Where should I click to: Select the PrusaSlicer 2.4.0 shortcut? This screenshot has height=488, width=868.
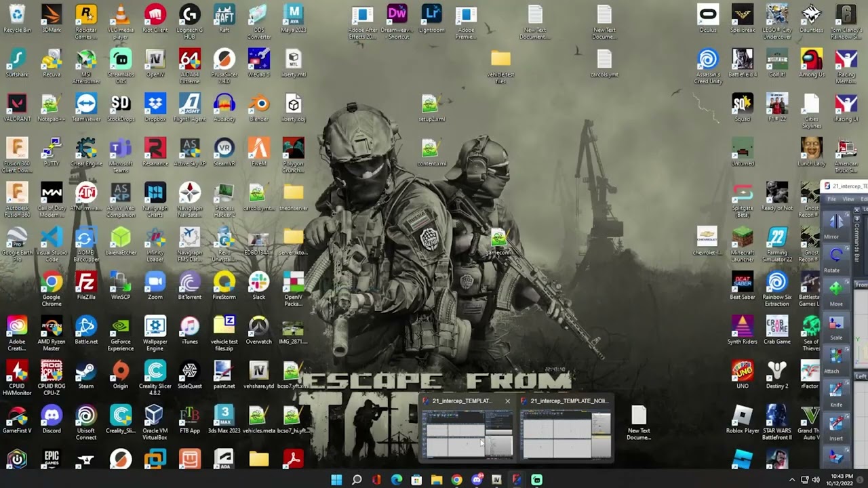point(224,66)
